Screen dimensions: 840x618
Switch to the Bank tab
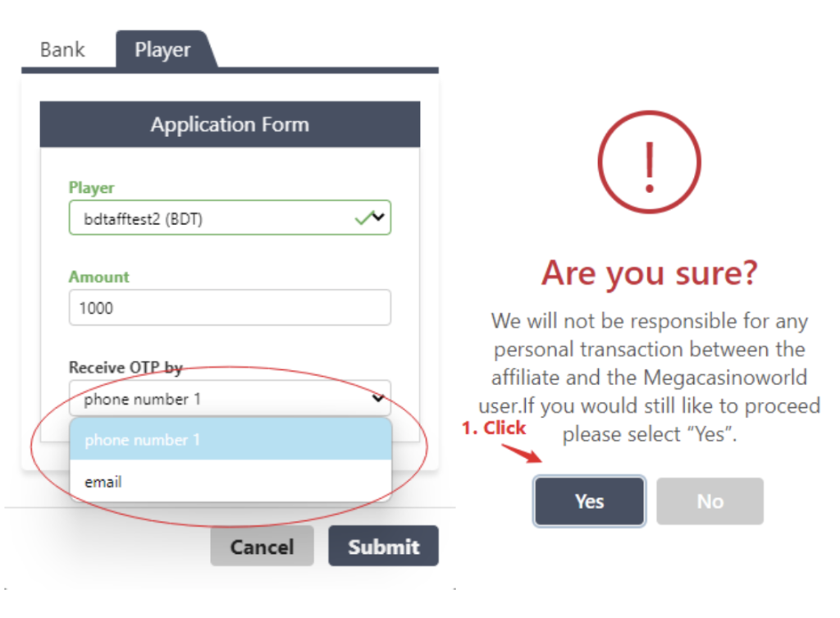(62, 49)
